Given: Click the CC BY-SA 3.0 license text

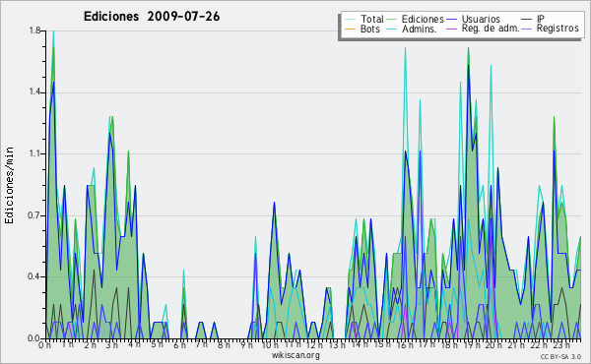Looking at the screenshot, I should pos(560,356).
